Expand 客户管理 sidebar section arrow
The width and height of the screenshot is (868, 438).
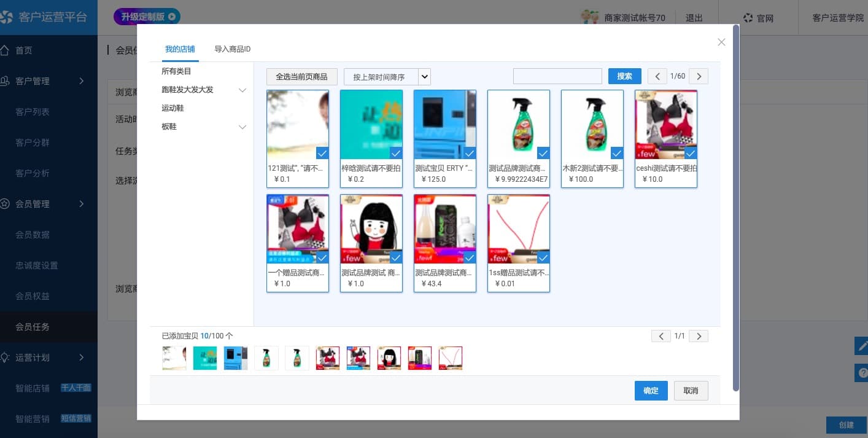(x=82, y=81)
